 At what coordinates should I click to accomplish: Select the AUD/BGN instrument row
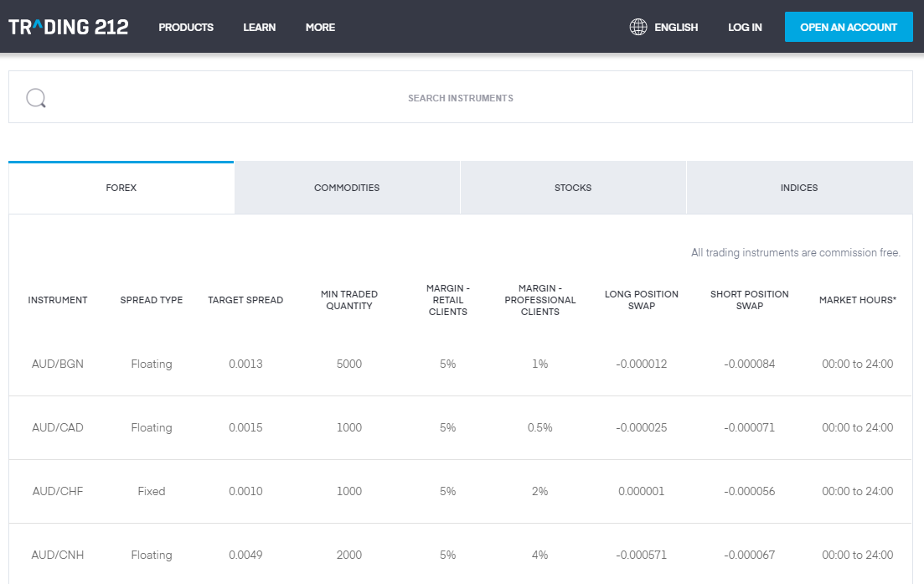[x=57, y=364]
